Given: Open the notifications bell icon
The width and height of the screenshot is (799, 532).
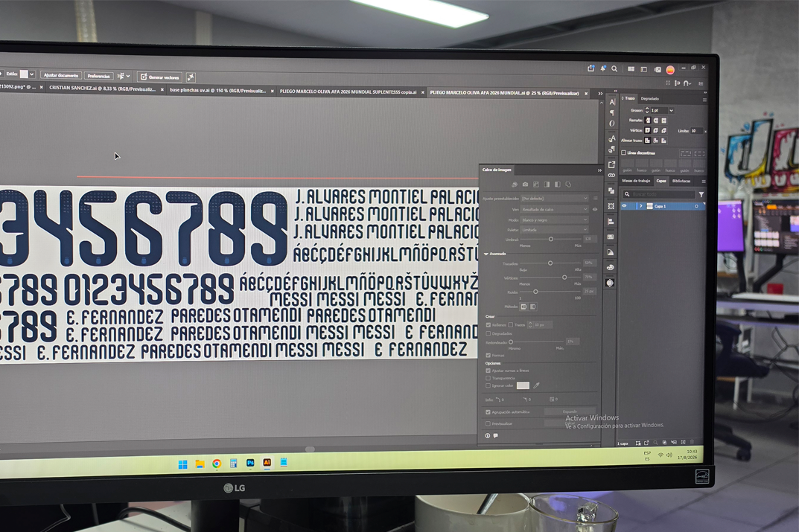Looking at the screenshot, I should 603,68.
